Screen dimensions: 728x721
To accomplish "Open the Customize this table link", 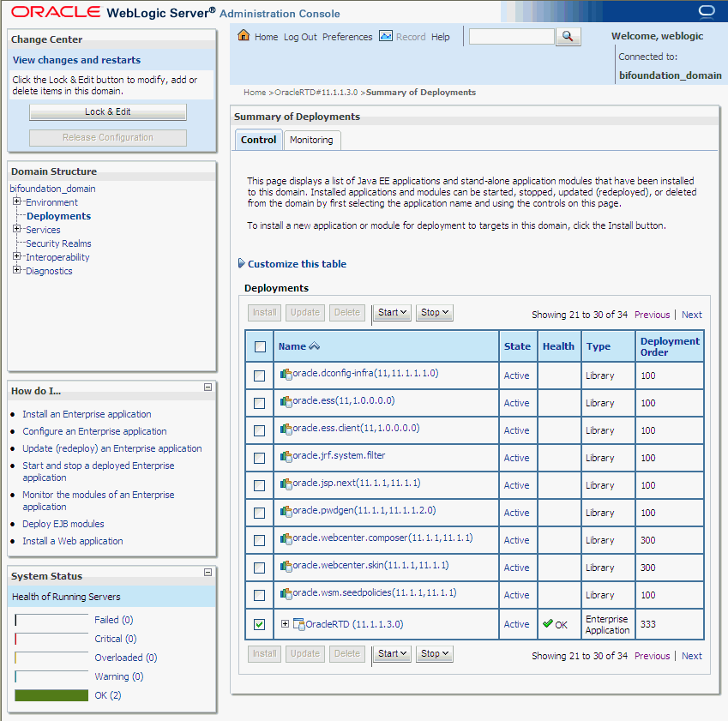I will 294,263.
